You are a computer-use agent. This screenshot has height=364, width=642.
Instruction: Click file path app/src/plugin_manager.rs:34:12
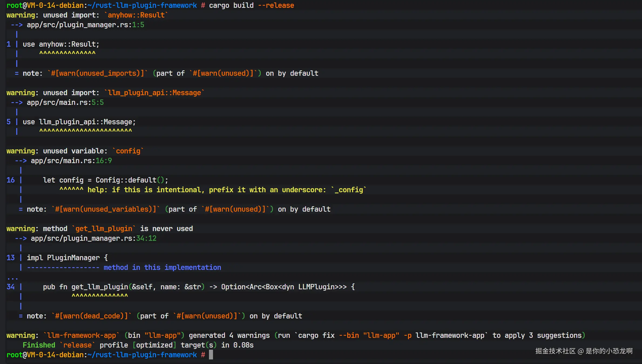(x=93, y=238)
